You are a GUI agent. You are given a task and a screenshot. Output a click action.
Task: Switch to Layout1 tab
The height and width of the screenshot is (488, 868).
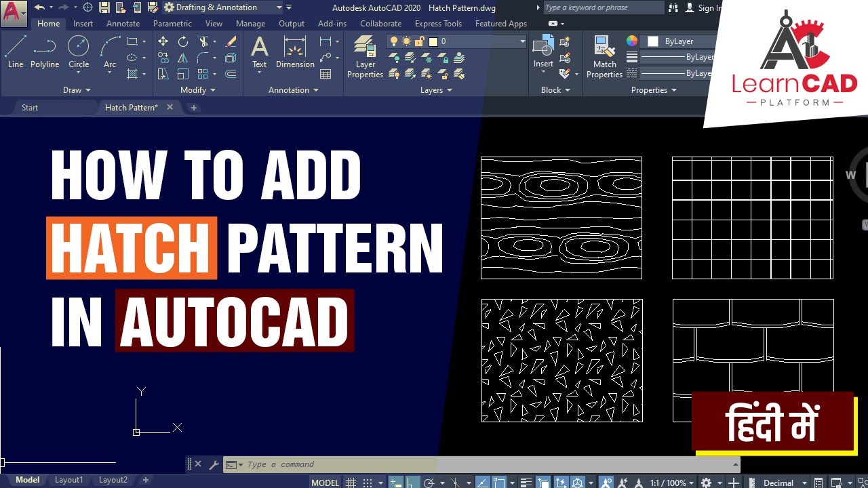pyautogui.click(x=68, y=480)
